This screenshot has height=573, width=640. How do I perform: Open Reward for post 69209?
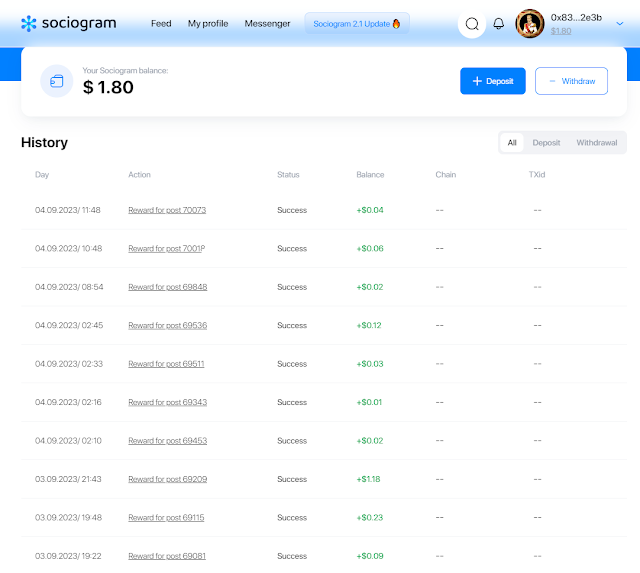click(168, 479)
